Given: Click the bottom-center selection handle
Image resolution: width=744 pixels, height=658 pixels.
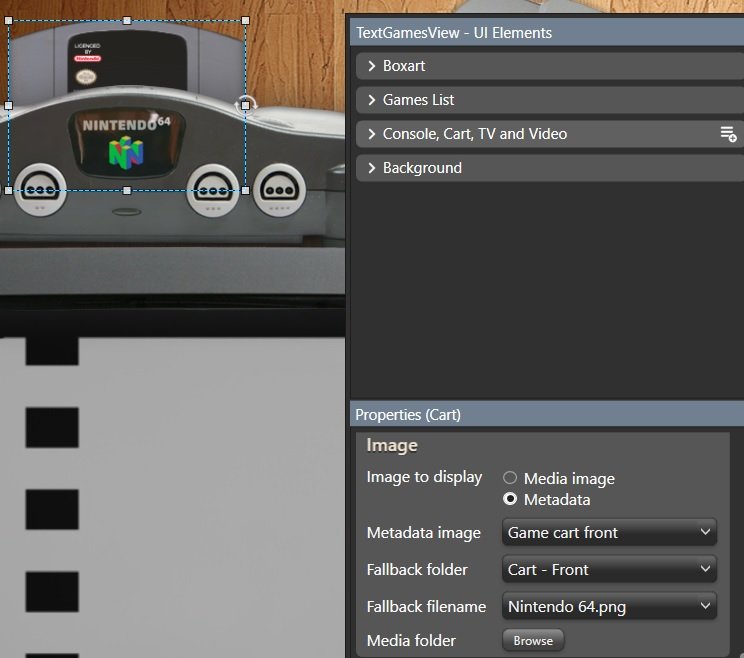Looking at the screenshot, I should pos(127,191).
